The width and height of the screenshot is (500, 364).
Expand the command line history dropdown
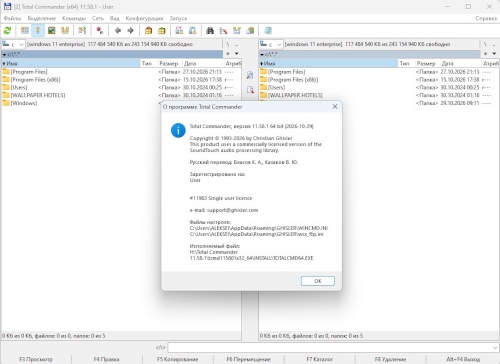pos(495,348)
